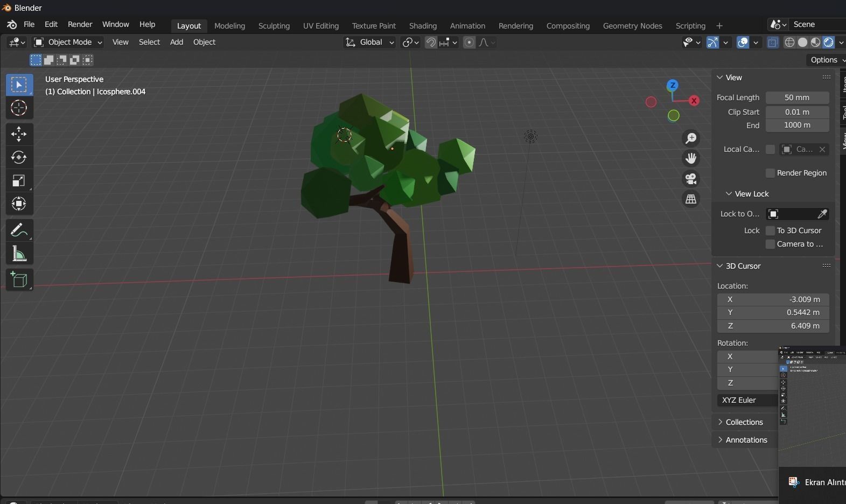Select the Add Cube tool

[19, 279]
